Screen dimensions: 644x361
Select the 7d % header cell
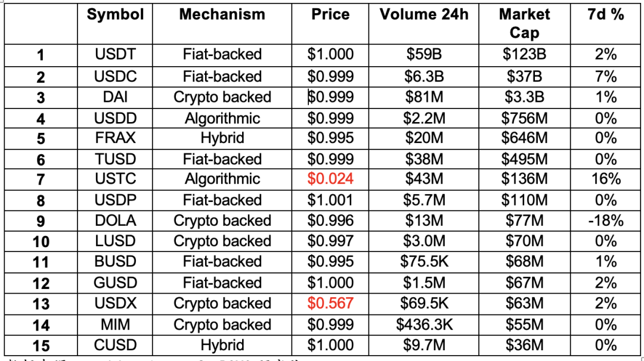pyautogui.click(x=605, y=24)
